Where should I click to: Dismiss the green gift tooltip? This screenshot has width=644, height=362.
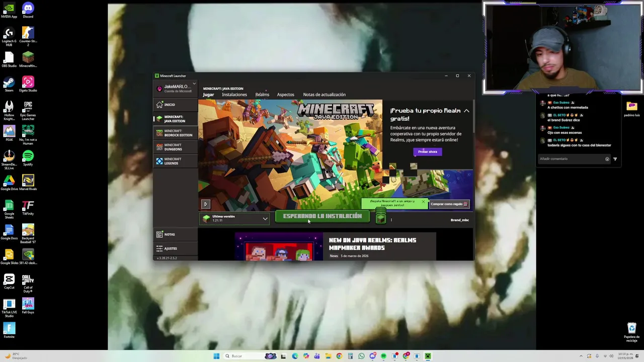click(423, 202)
